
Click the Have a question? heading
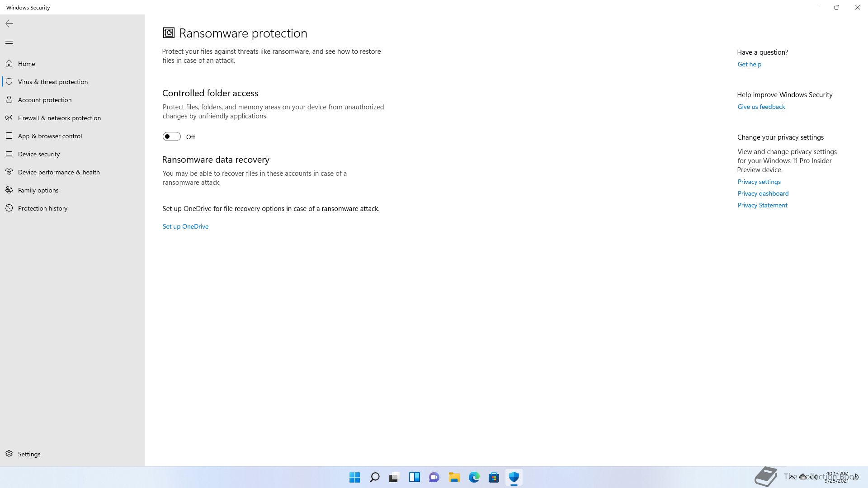click(763, 52)
